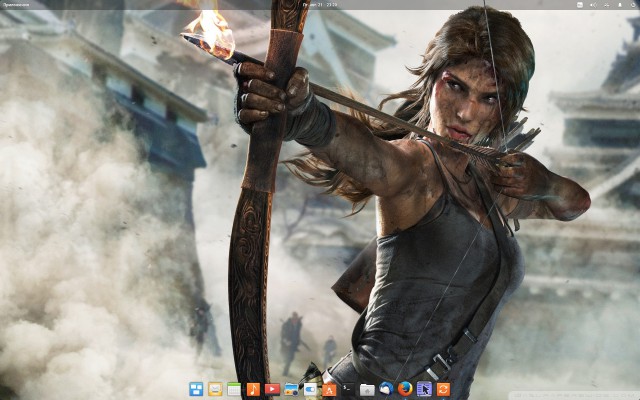
Task: Launch the orange AppCenter icon
Action: click(329, 389)
